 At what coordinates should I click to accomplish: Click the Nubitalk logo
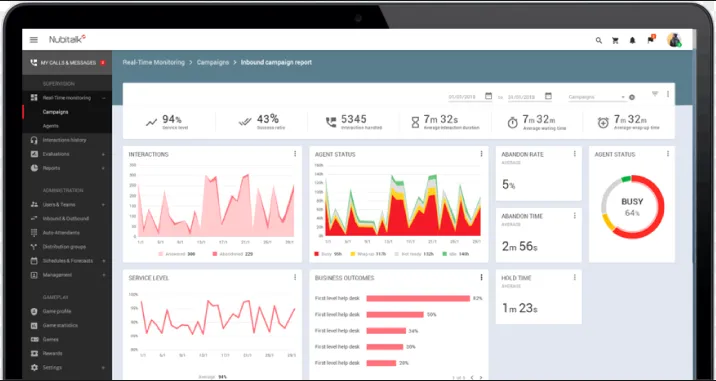67,39
